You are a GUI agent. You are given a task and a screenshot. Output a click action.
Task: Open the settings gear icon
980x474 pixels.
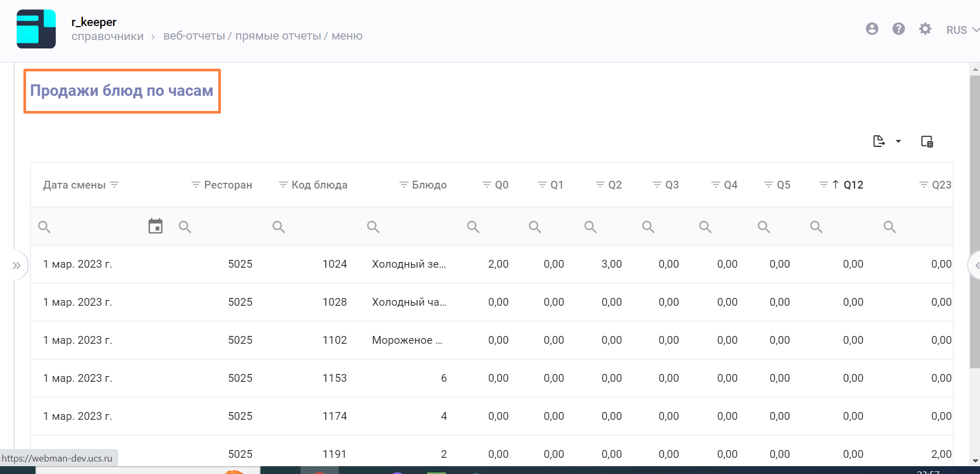point(925,29)
